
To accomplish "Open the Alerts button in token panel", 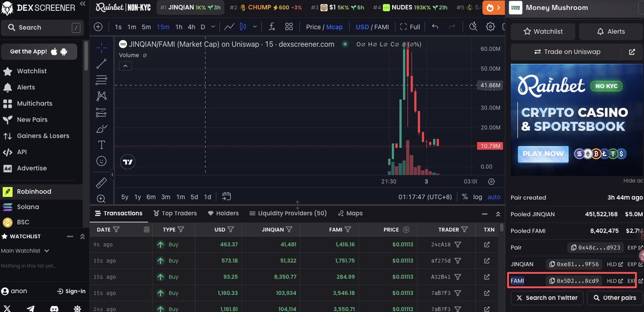I will [611, 32].
